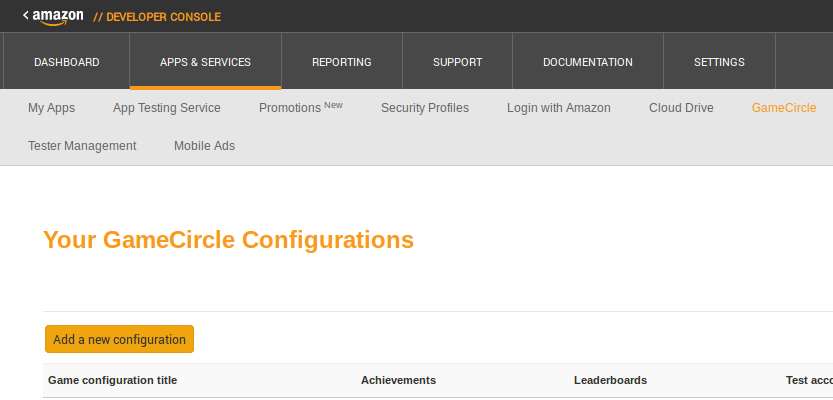Go to Mobile Ads
Image resolution: width=833 pixels, height=400 pixels.
point(205,146)
